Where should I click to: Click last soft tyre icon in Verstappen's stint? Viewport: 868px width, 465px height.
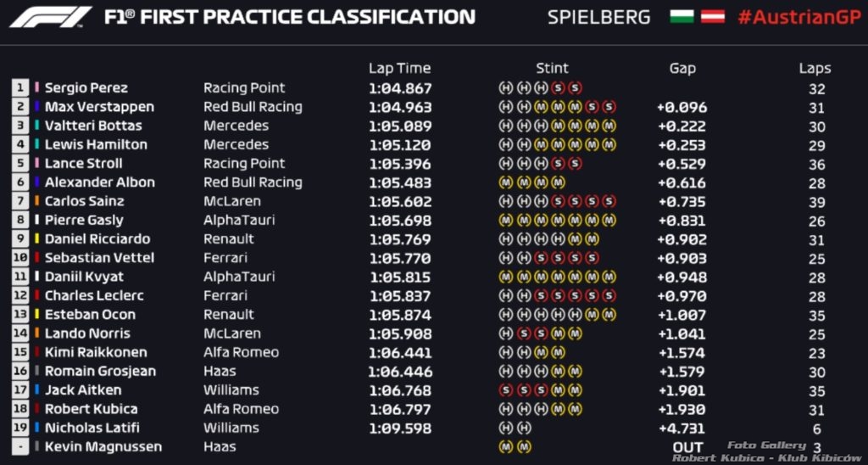point(609,107)
